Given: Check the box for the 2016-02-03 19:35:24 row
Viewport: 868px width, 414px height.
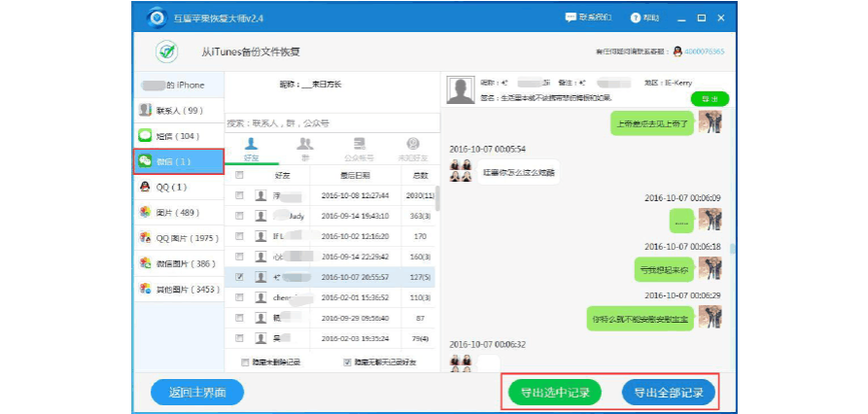Looking at the screenshot, I should click(x=239, y=337).
